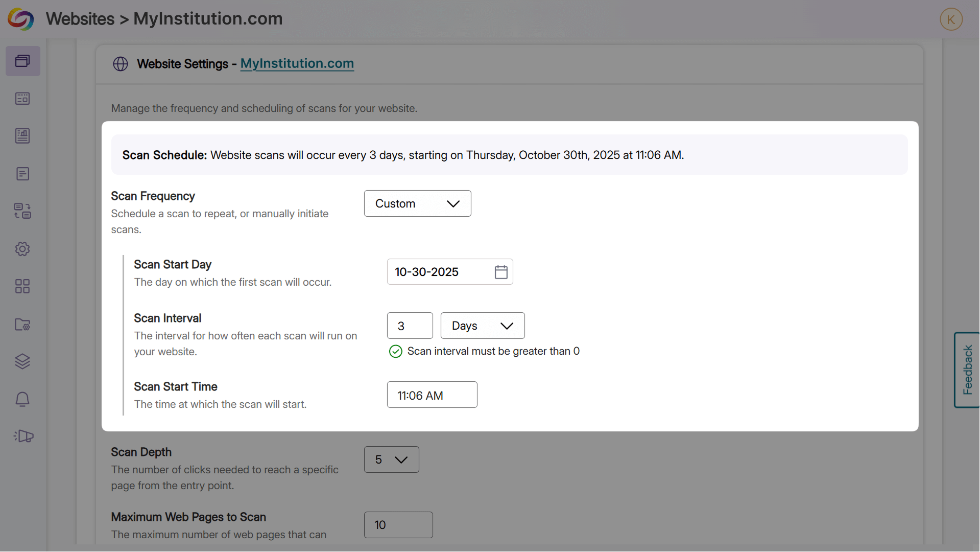
Task: Open the Days interval unit dropdown
Action: 482,326
